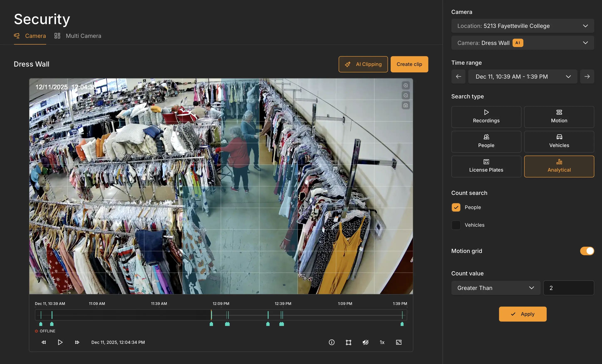This screenshot has height=364, width=602.
Task: Edit the Count value field
Action: coord(569,288)
